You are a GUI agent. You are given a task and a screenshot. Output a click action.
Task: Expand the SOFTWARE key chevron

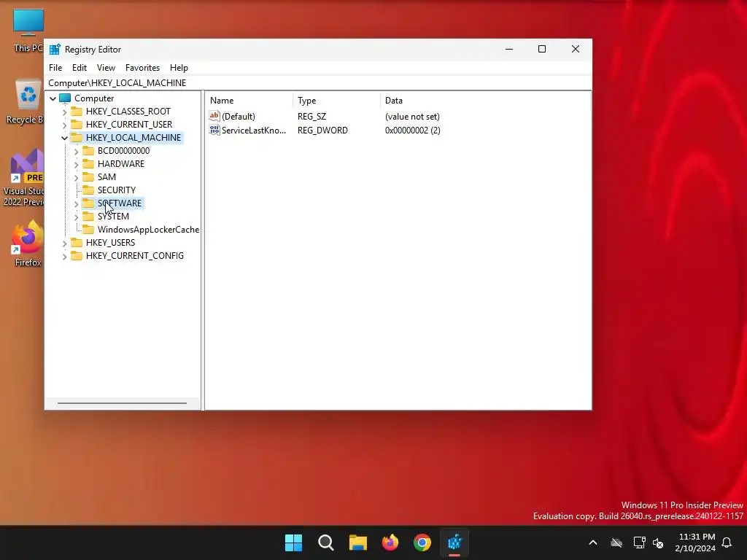pyautogui.click(x=76, y=204)
